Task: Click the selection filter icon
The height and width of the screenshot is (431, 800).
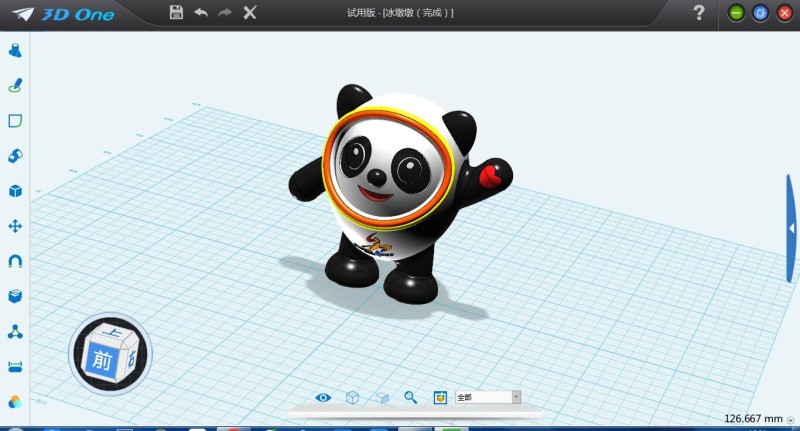Action: click(x=440, y=397)
